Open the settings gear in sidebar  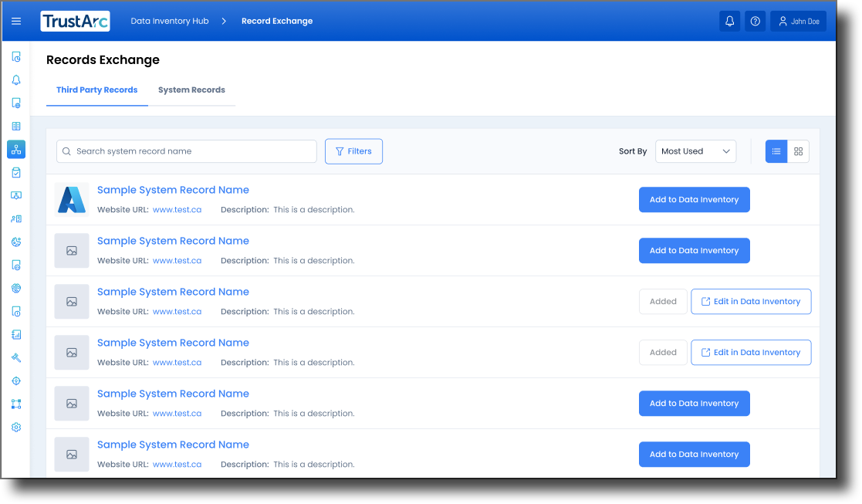[16, 428]
